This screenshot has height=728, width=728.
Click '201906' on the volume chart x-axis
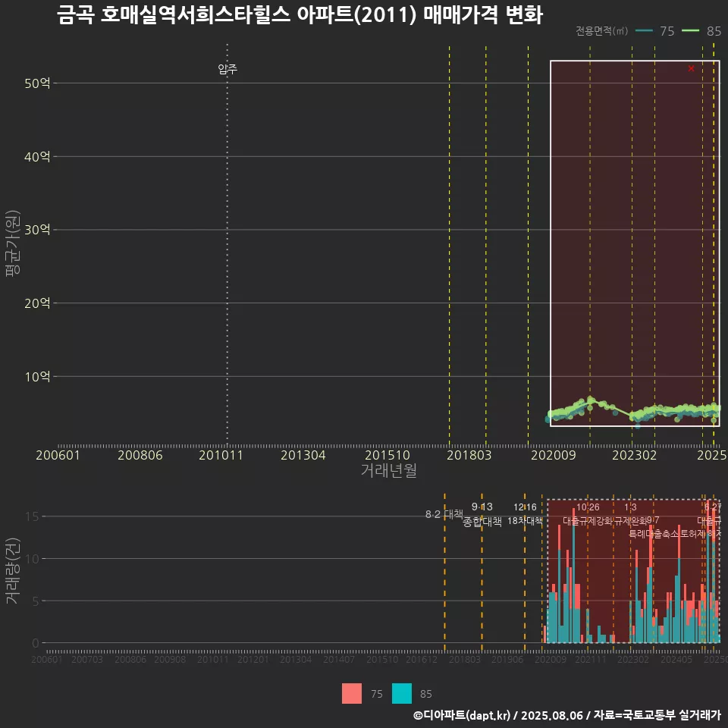coord(507,659)
